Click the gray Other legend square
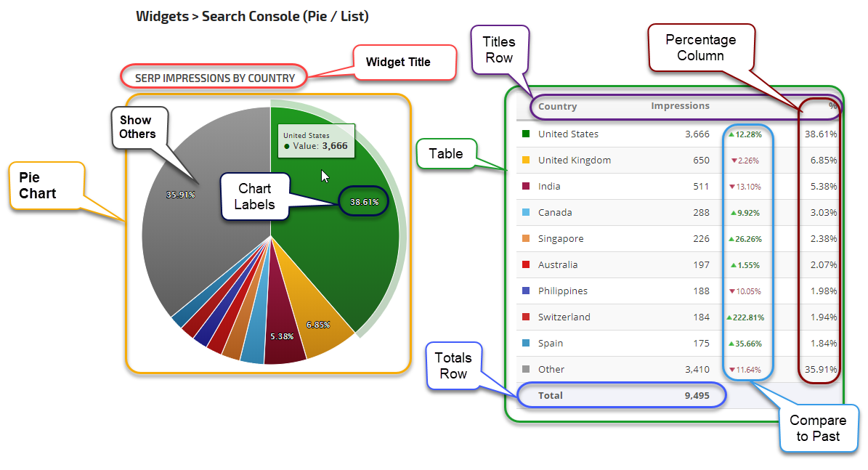This screenshot has width=868, height=470. [525, 369]
